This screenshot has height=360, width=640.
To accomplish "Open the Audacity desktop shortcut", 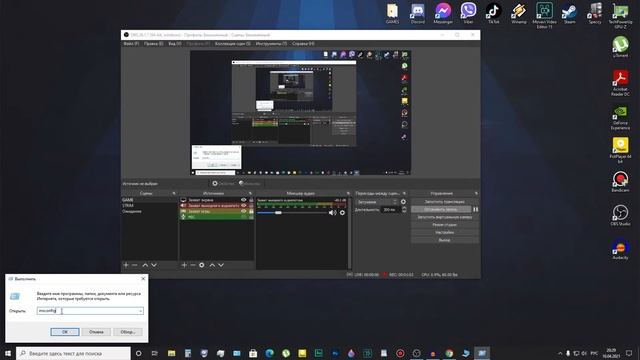I will click(x=620, y=249).
